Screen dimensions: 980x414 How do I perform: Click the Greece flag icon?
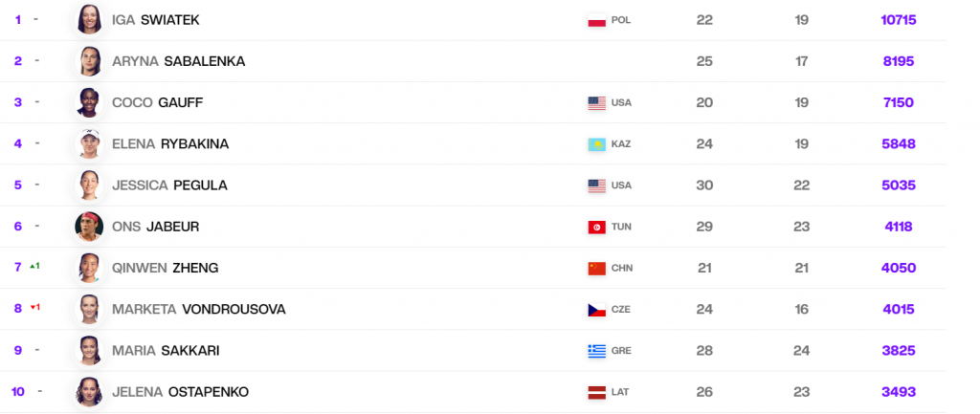point(597,351)
